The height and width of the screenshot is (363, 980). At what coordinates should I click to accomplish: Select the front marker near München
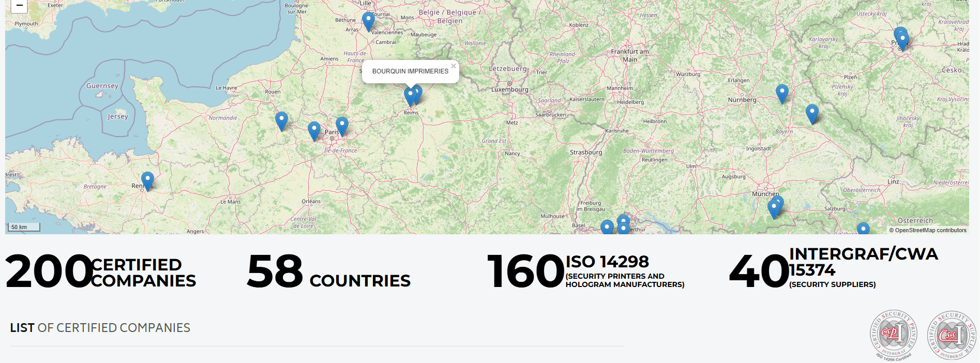[774, 209]
